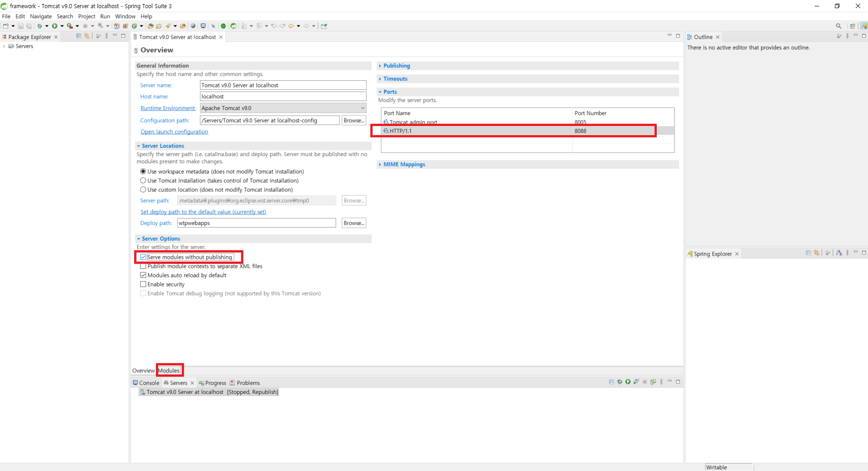The width and height of the screenshot is (868, 471).
Task: Switch to the Progress tab
Action: point(213,383)
